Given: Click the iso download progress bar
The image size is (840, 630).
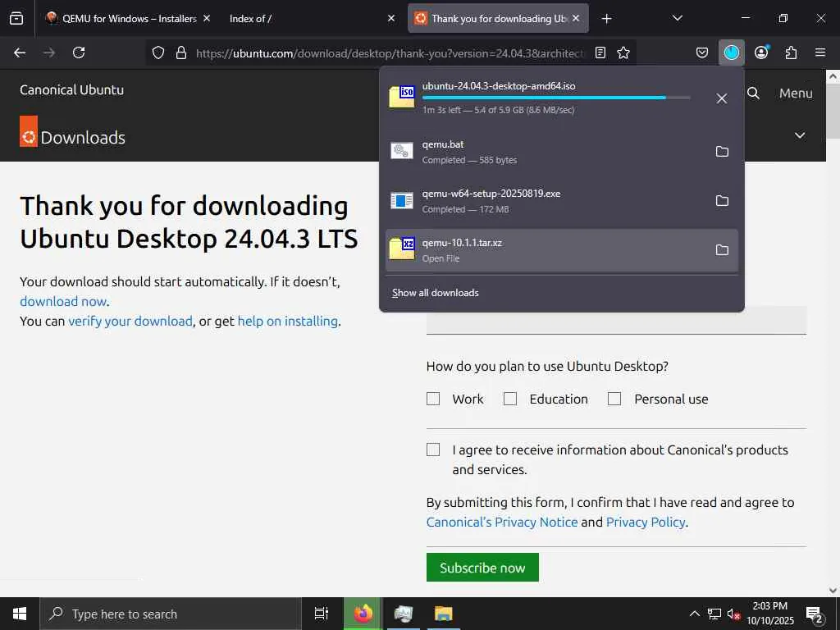Looking at the screenshot, I should pyautogui.click(x=556, y=98).
